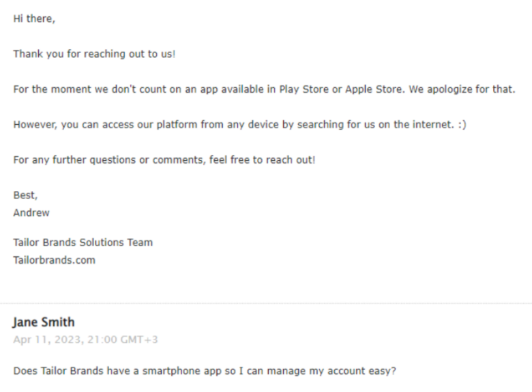Click the sentence about Play Store app availability

coord(265,89)
